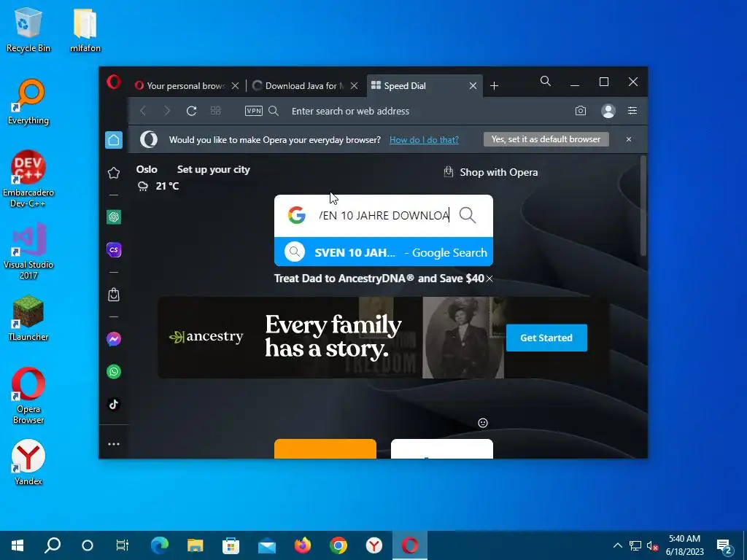
Task: Launch ChatSonic from Opera sidebar
Action: (113, 249)
